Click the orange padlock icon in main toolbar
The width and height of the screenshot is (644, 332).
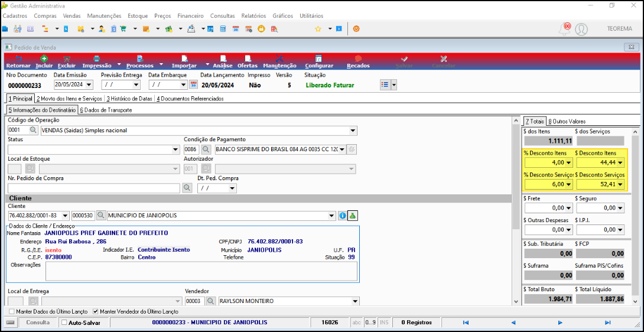coord(261,29)
